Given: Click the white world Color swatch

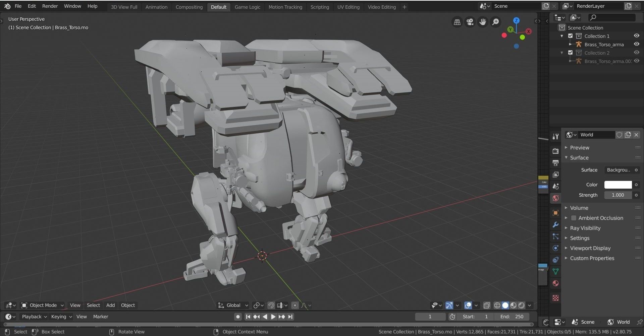Looking at the screenshot, I should 618,185.
